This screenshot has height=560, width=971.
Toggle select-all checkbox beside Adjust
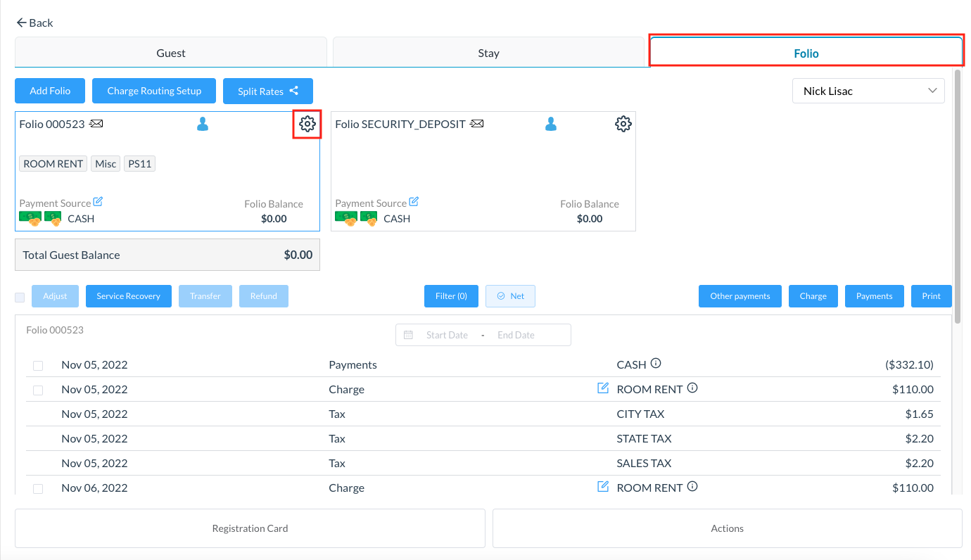[x=20, y=297]
